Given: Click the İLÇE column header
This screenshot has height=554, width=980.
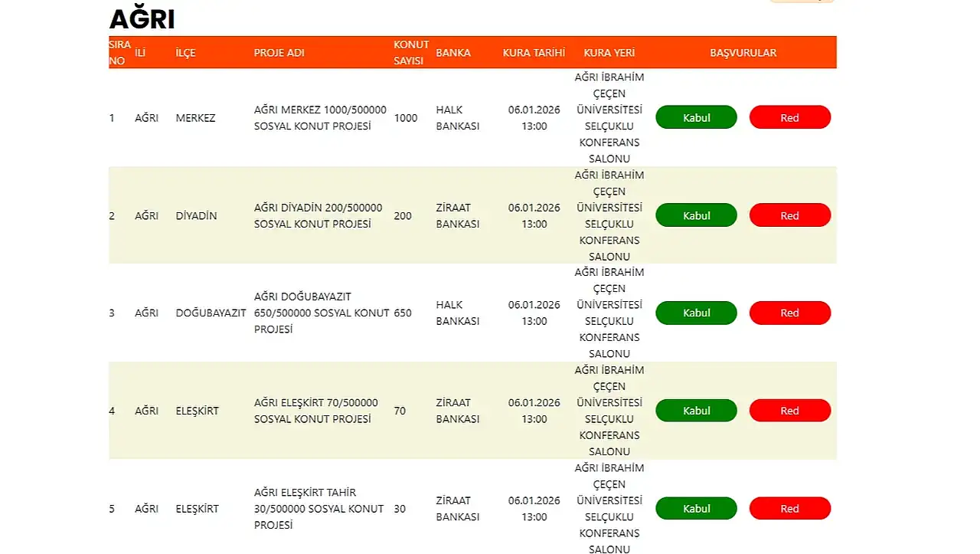Looking at the screenshot, I should (x=185, y=53).
